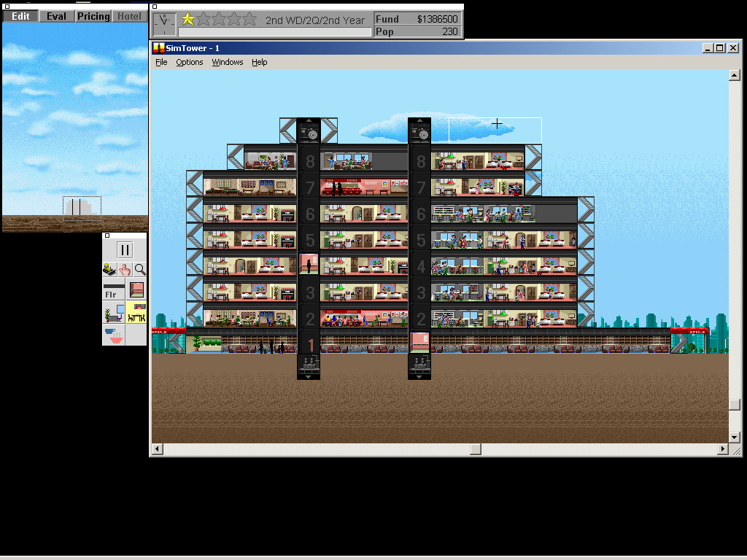This screenshot has height=560, width=747.
Task: Click the up arrow at the top of the left elevator shaft
Action: pyautogui.click(x=309, y=120)
